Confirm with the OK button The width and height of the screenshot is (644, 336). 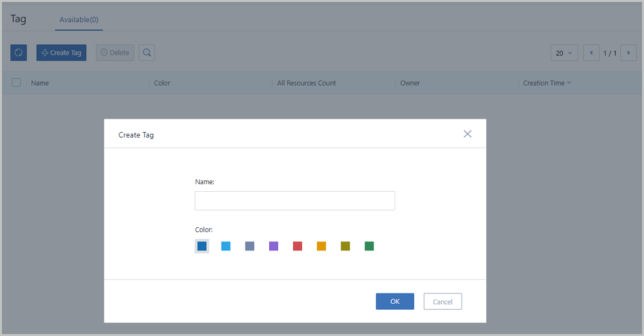coord(395,301)
